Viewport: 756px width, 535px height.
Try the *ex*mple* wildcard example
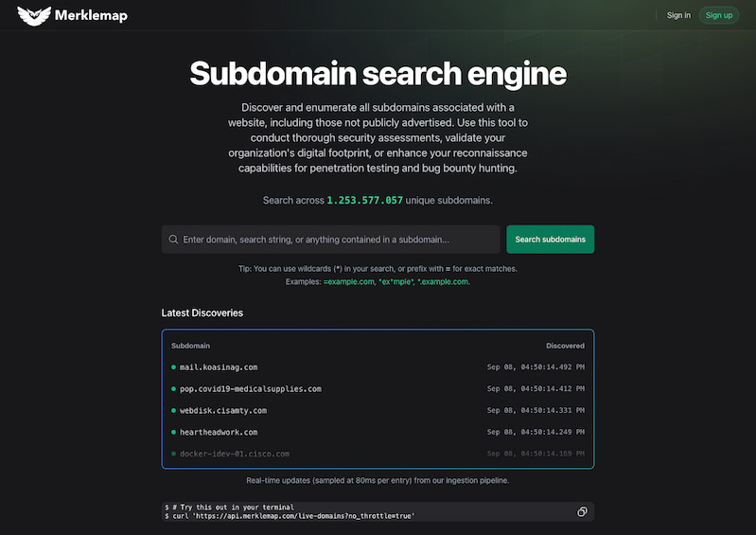click(396, 282)
